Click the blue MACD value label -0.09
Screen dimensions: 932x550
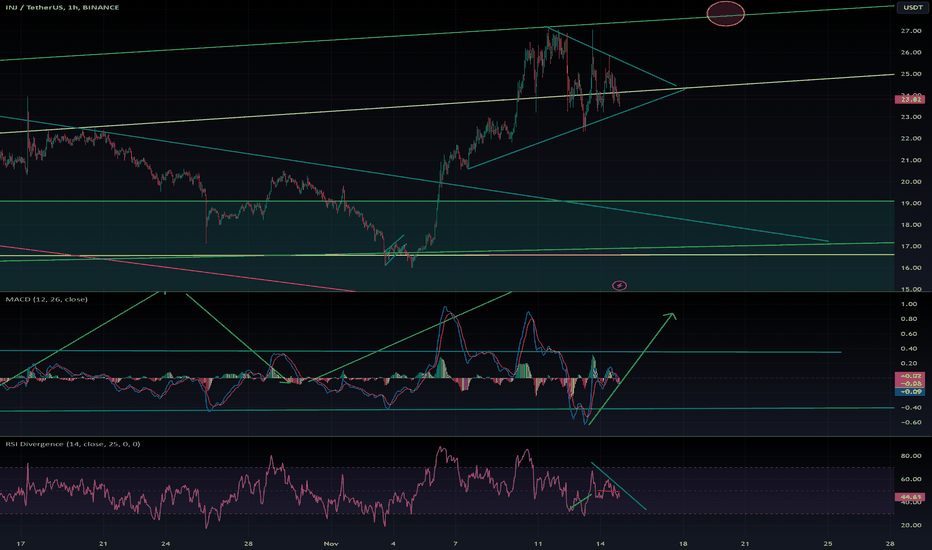pyautogui.click(x=909, y=392)
